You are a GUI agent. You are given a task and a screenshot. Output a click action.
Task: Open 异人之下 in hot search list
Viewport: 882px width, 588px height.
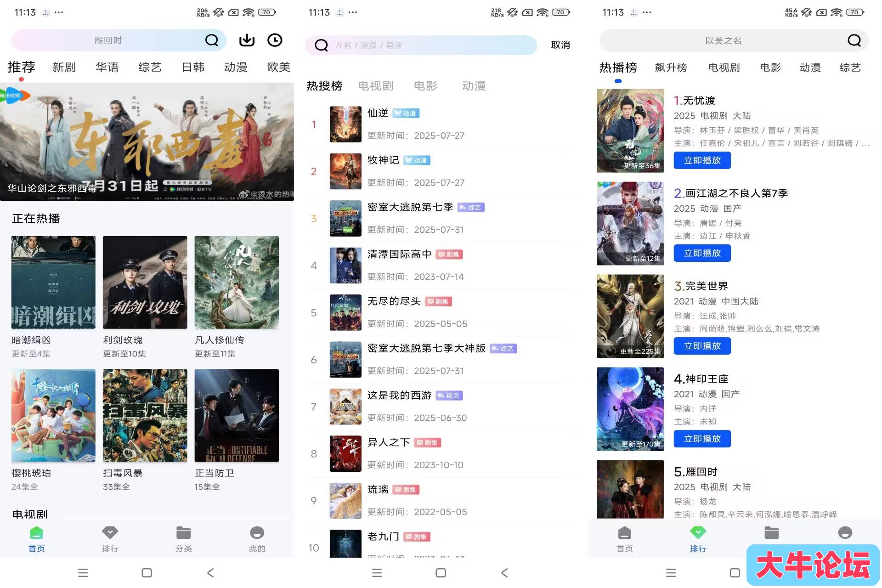tap(441, 454)
